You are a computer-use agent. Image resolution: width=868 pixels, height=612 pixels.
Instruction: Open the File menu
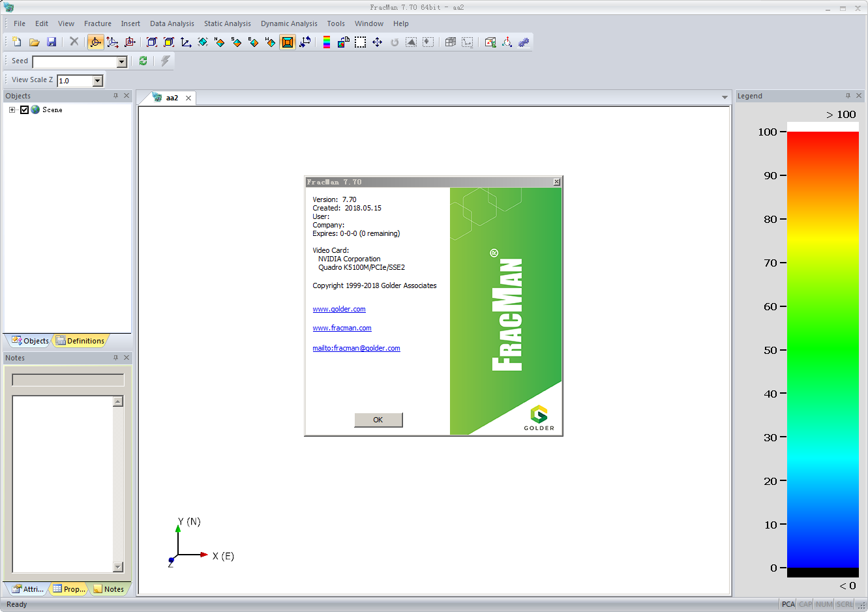(x=20, y=23)
